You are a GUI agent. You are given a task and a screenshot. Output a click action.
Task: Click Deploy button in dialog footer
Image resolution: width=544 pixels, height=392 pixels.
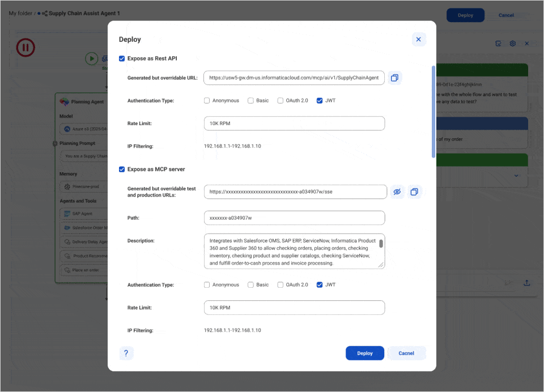point(364,353)
